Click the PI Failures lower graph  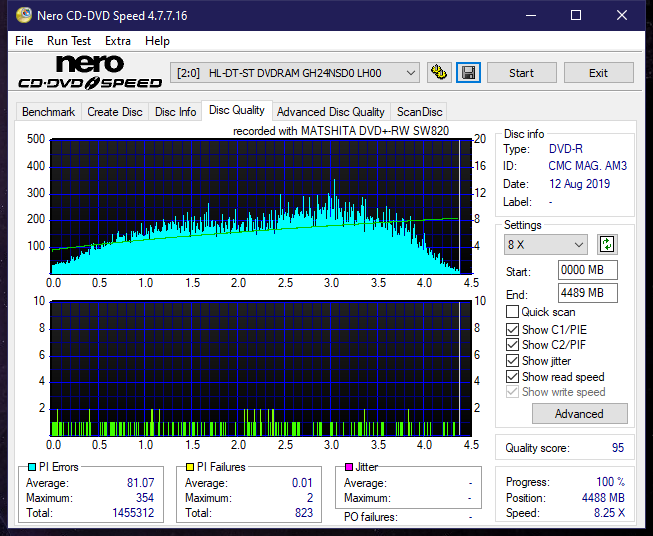tap(261, 369)
